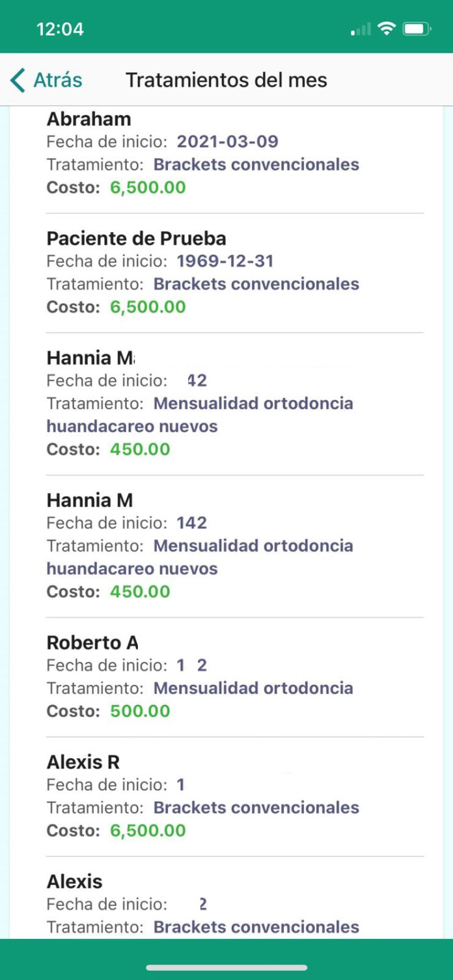The height and width of the screenshot is (980, 453).
Task: Tap the 12:04 clock in status bar
Action: pos(60,29)
